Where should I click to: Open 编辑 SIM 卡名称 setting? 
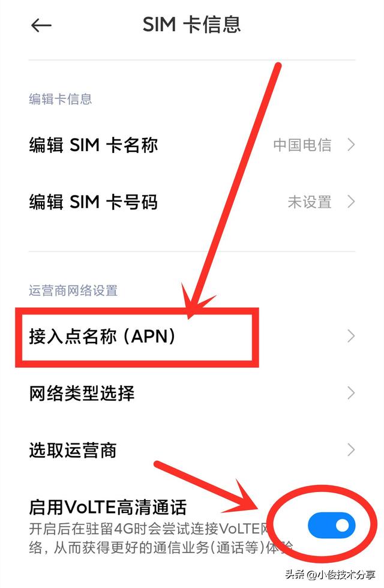pos(192,145)
